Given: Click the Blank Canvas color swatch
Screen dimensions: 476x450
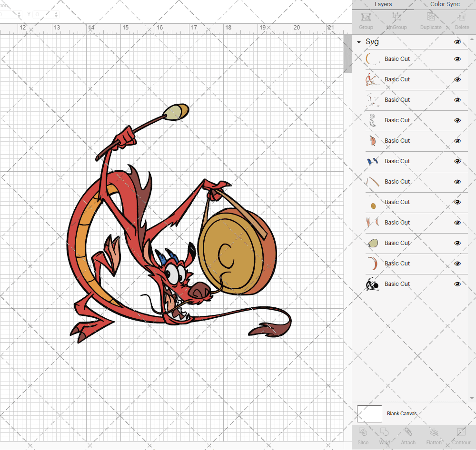Looking at the screenshot, I should tap(369, 413).
